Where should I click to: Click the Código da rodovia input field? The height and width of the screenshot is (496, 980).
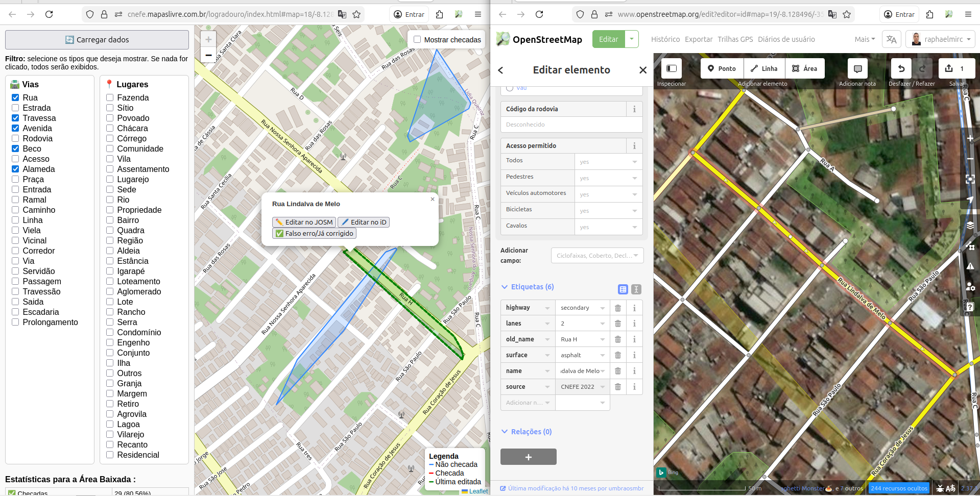click(571, 125)
